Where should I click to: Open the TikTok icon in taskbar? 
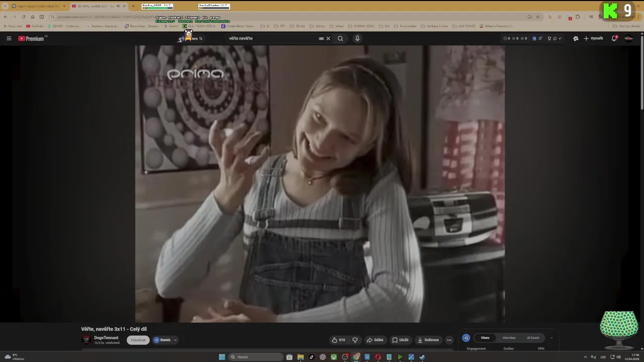311,357
